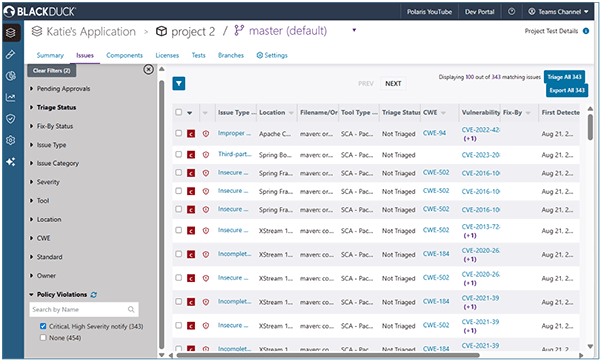Click the analytics chart sidebar icon
The height and width of the screenshot is (360, 600).
(11, 98)
